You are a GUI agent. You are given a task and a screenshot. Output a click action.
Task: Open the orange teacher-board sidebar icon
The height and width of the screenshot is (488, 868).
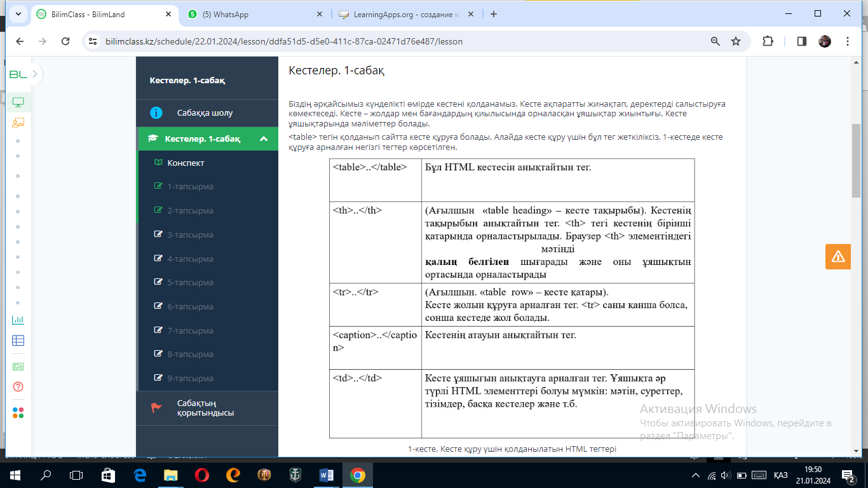pos(18,122)
